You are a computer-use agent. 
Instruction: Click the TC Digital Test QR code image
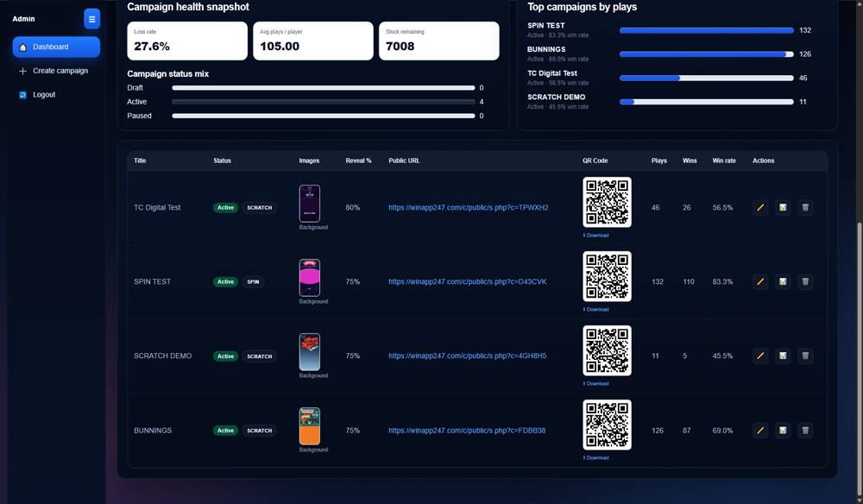point(607,202)
